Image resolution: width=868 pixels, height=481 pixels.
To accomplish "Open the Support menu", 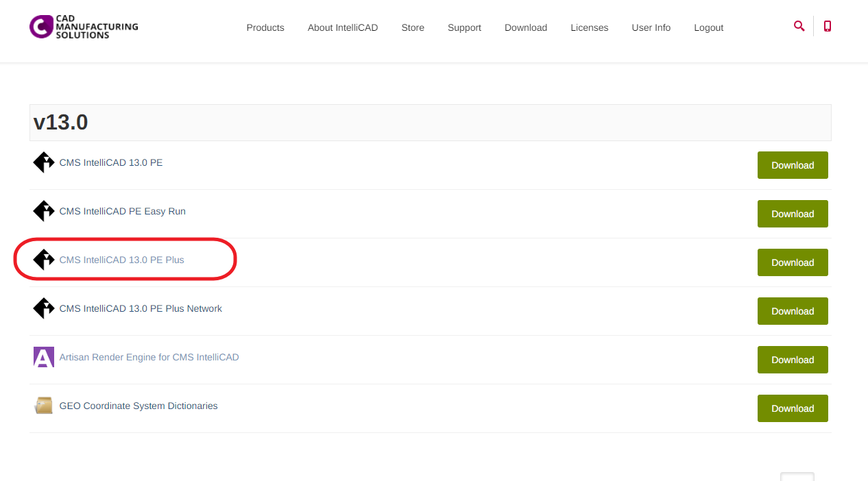I will point(464,27).
